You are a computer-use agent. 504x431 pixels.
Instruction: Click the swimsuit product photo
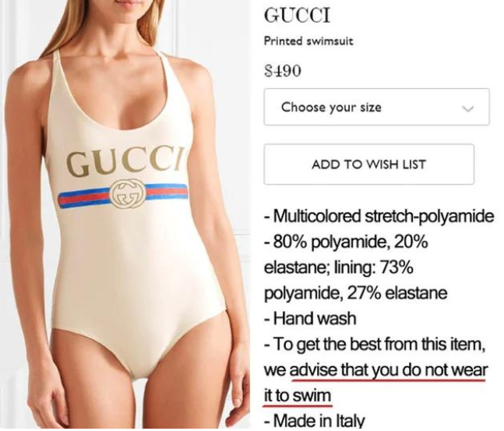point(125,214)
